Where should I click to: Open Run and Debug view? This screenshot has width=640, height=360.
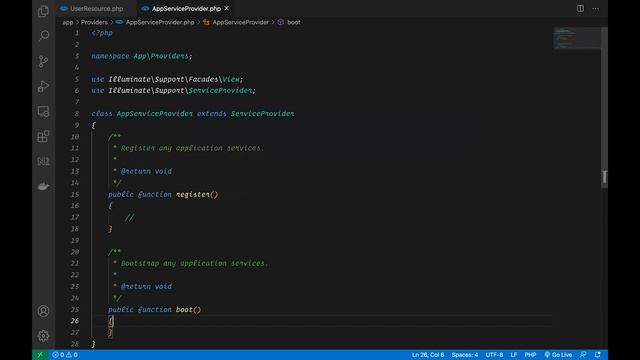[x=43, y=86]
